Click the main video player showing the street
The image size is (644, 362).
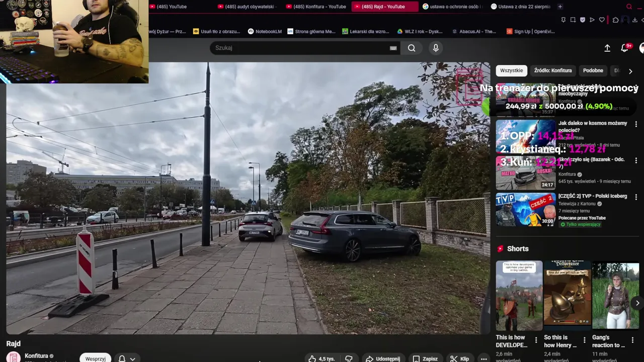pos(248,198)
